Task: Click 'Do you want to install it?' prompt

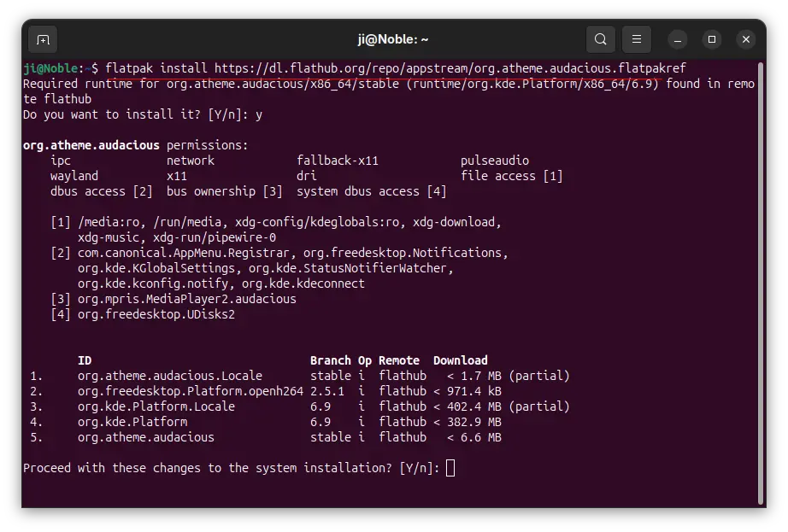Action: coord(112,115)
